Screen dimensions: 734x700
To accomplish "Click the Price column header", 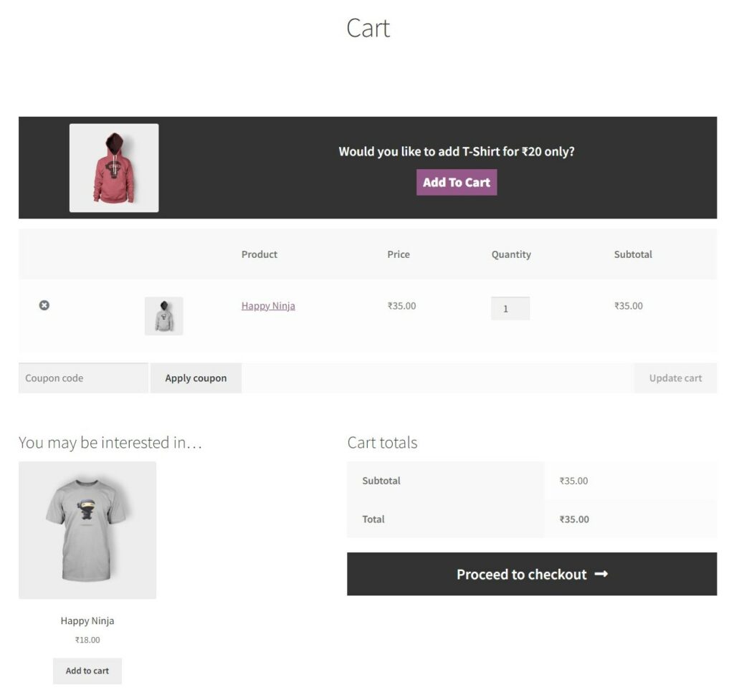I will coord(399,254).
